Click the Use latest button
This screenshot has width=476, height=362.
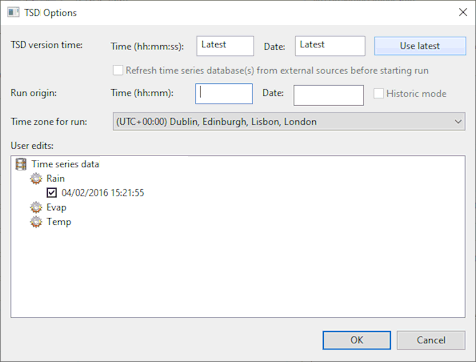420,46
